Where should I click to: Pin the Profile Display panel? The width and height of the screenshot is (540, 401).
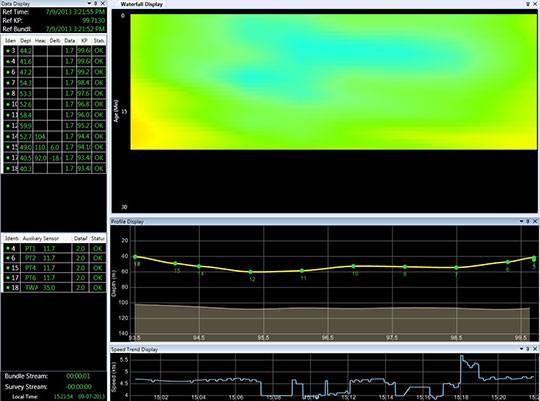tap(528, 221)
